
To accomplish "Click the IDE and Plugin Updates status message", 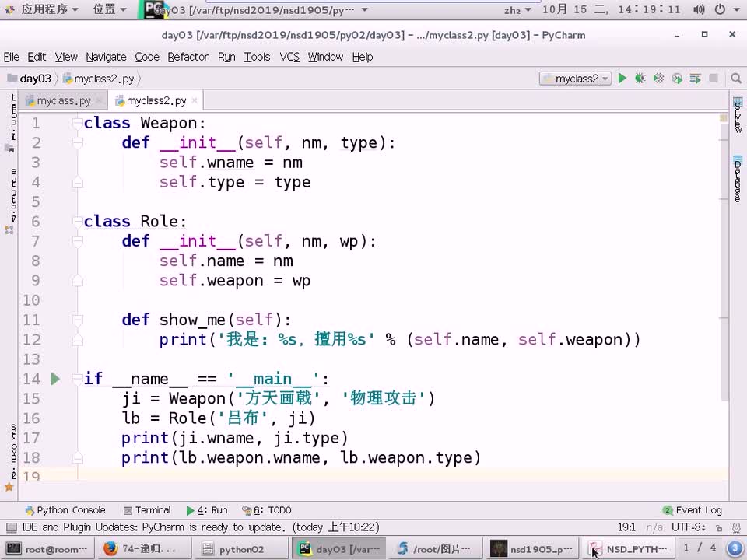I will tap(201, 527).
